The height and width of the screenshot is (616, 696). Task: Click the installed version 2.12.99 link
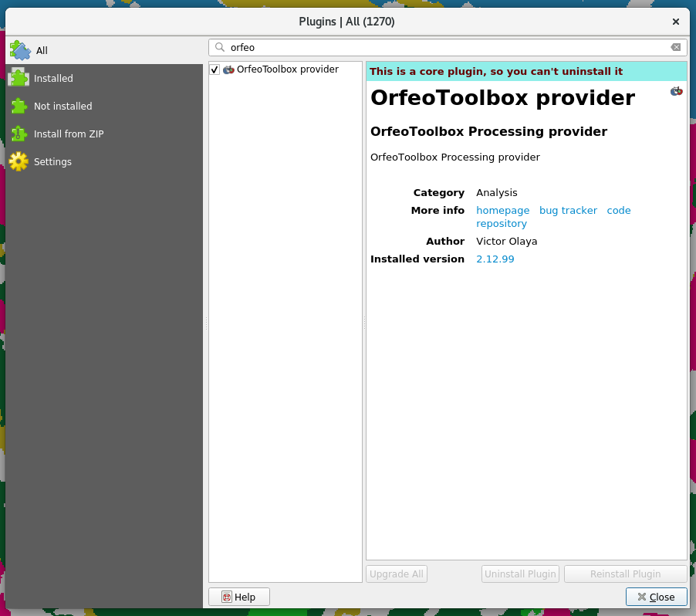[x=495, y=259]
